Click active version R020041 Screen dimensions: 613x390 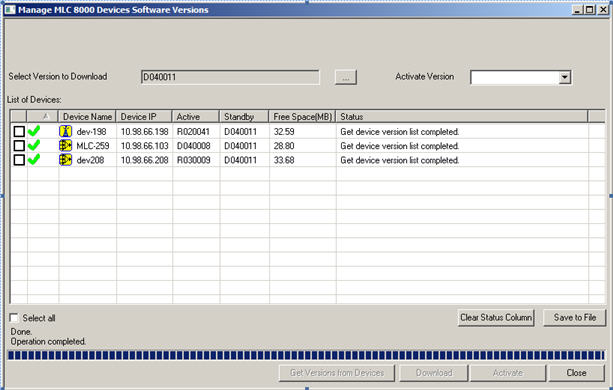(x=194, y=132)
